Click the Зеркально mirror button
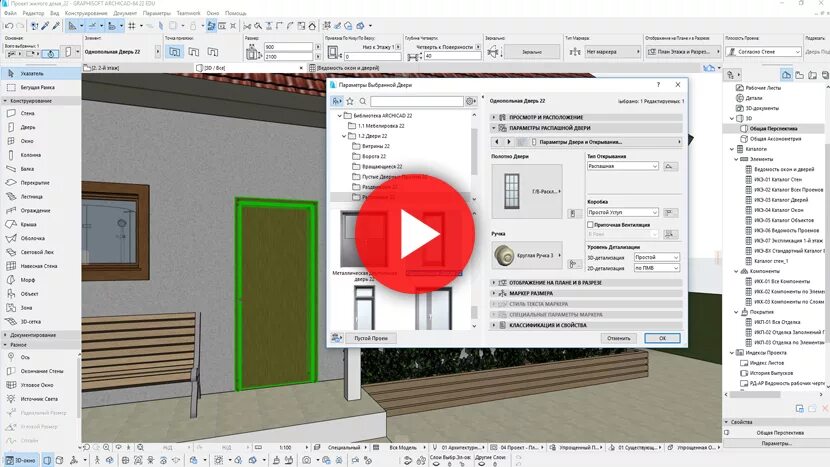The width and height of the screenshot is (830, 467). point(532,52)
